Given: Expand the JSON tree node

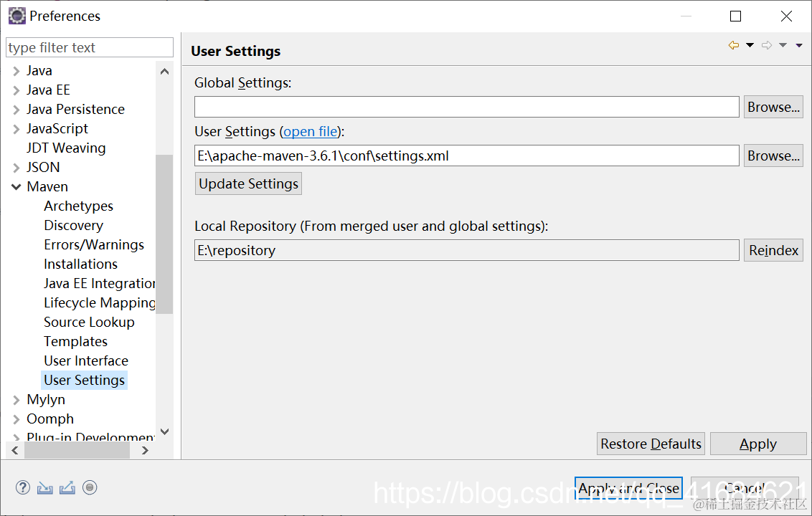Looking at the screenshot, I should pos(16,168).
